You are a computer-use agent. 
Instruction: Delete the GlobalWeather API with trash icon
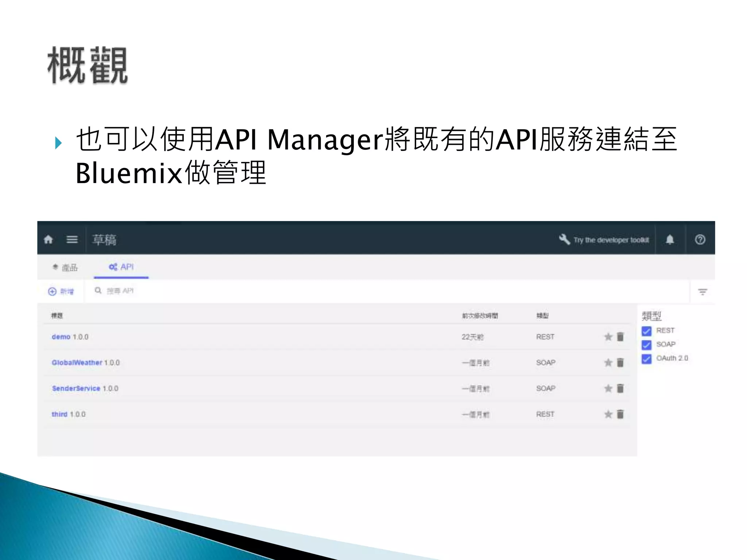pos(620,362)
